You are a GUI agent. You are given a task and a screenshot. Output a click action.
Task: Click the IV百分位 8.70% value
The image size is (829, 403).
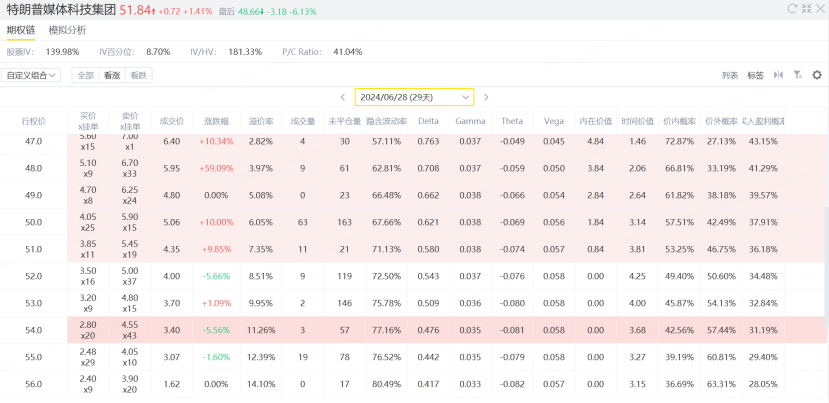pos(158,52)
